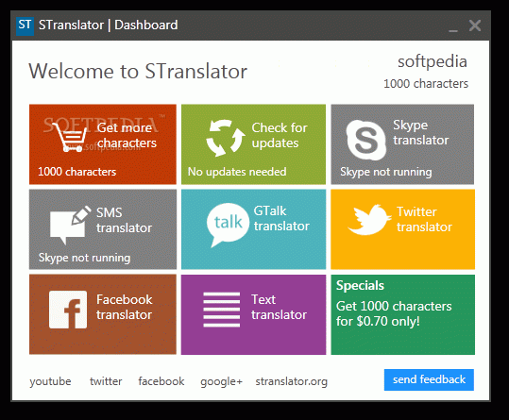Click the Text translator lines icon
The width and height of the screenshot is (509, 420).
point(222,310)
